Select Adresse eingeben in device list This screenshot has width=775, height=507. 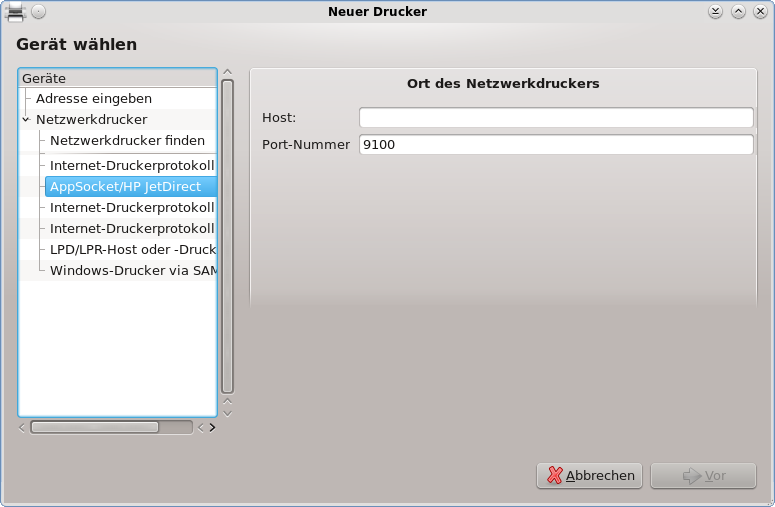[x=93, y=98]
